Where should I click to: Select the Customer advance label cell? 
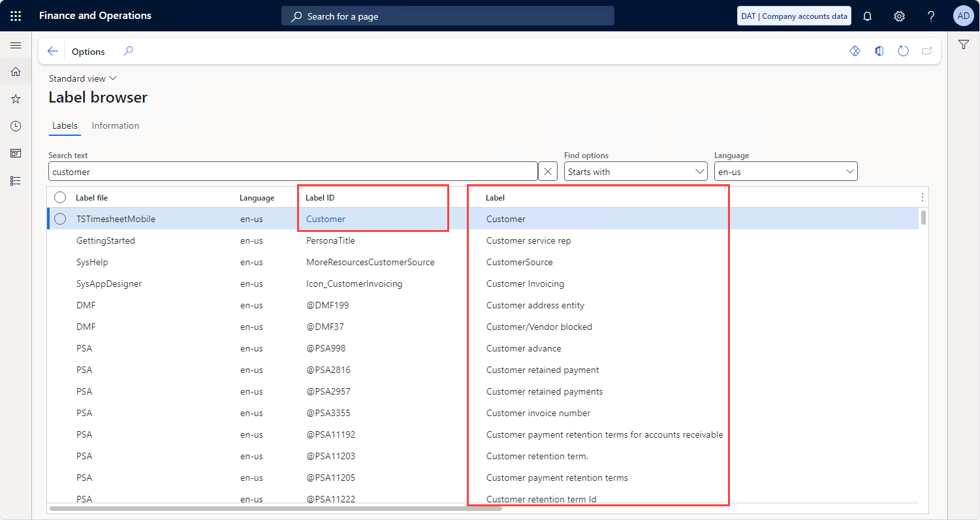tap(524, 348)
